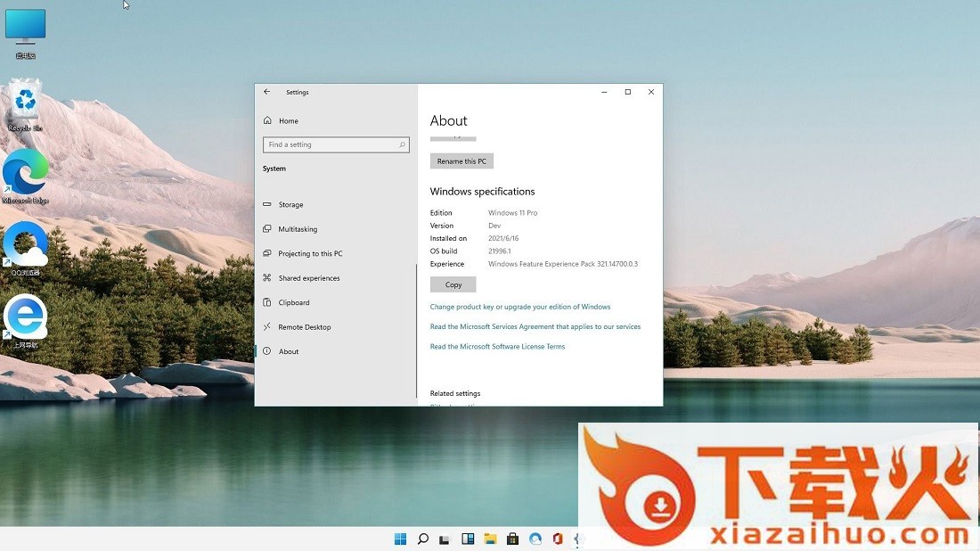Select the Recycle Bin desktop icon
Screen dimensions: 980x551
[x=25, y=104]
